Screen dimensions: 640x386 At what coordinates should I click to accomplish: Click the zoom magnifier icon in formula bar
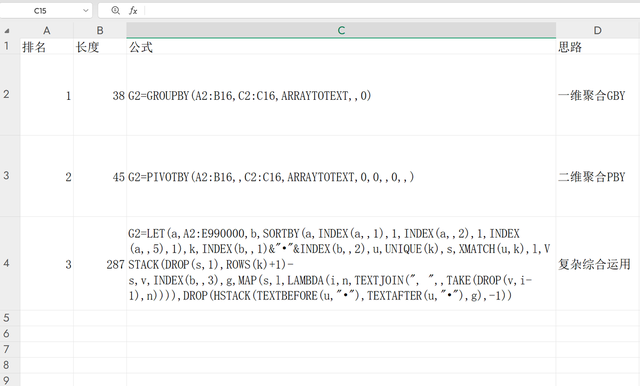click(116, 11)
